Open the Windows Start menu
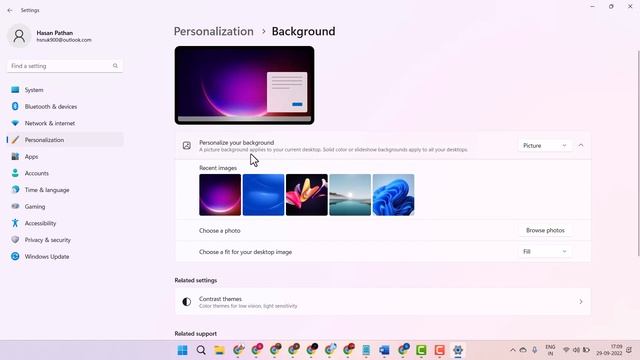Viewport: 640px width, 360px height. (x=182, y=350)
